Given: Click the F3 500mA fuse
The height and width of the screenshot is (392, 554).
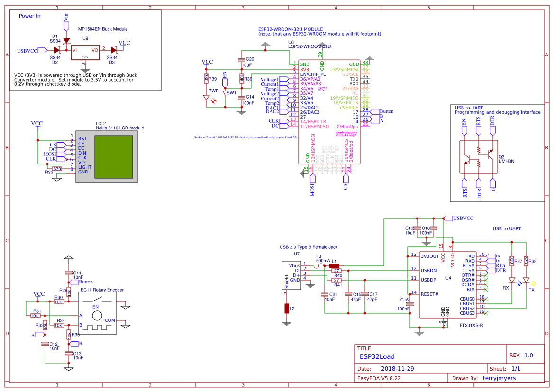Looking at the screenshot, I should pos(319,265).
